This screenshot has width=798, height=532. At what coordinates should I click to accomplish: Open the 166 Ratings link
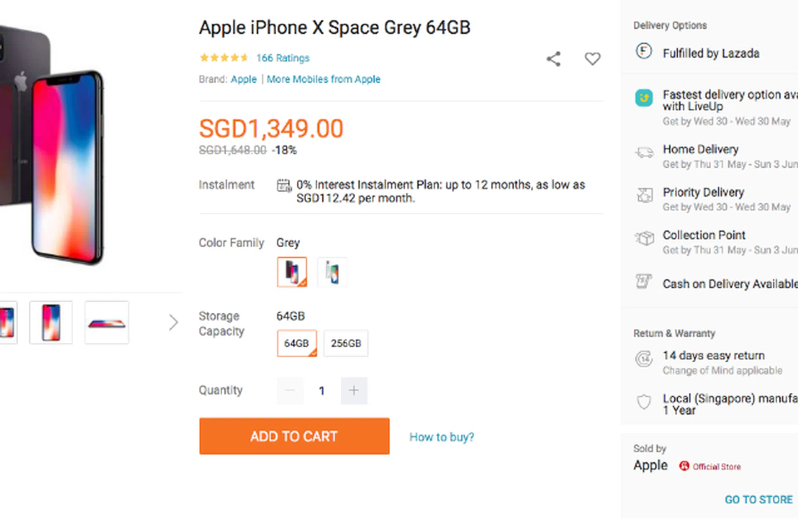tap(283, 58)
